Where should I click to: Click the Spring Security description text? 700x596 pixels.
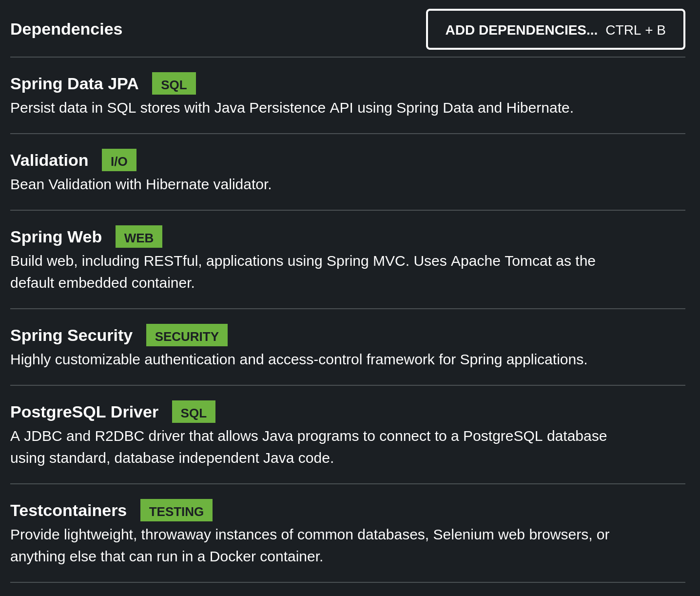coord(298,359)
